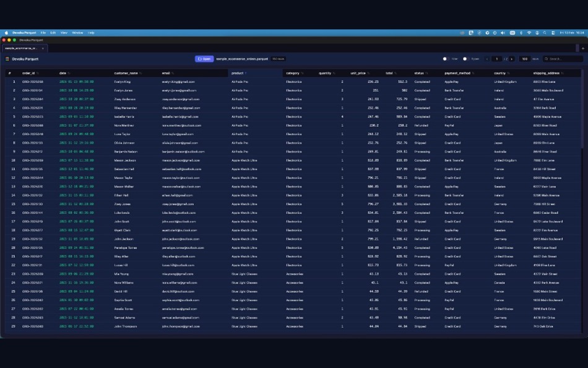Select customer cell Isabella Harris
Image resolution: width=588 pixels, height=368 pixels.
[x=124, y=117]
